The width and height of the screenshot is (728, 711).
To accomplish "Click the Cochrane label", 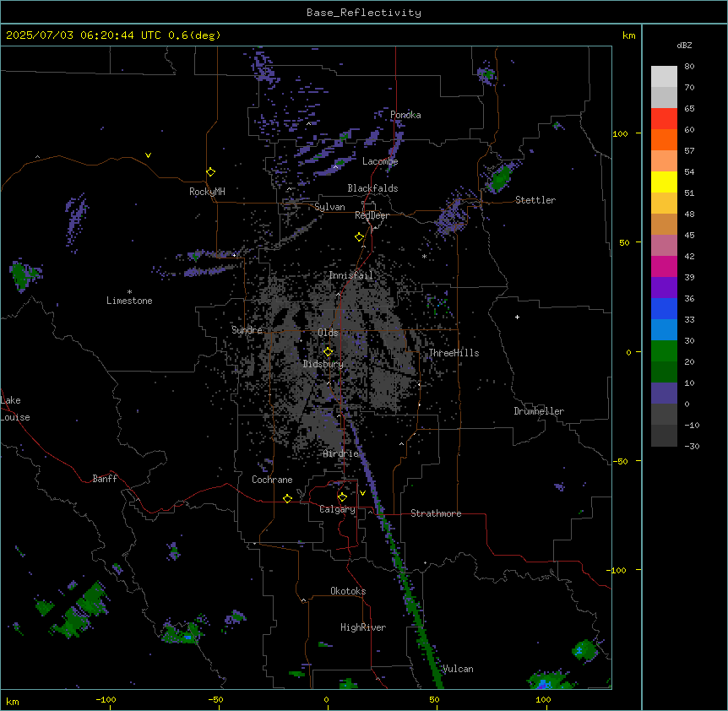I will (272, 480).
